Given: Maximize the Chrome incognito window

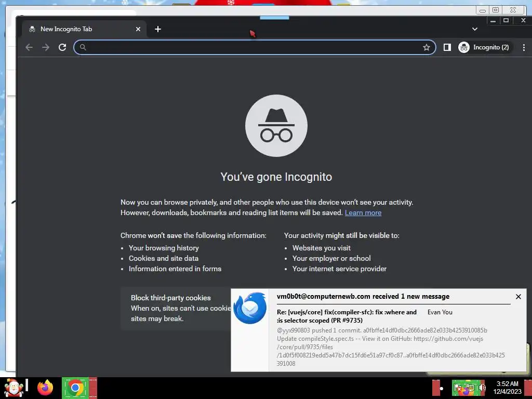Looking at the screenshot, I should 506,21.
